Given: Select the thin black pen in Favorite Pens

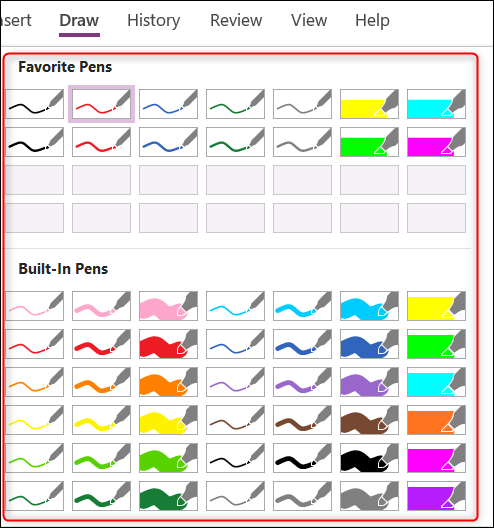Looking at the screenshot, I should tap(34, 104).
